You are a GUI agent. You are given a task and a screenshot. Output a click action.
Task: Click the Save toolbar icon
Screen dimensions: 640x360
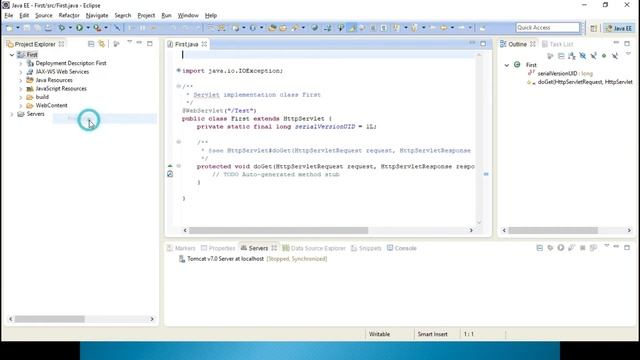[27, 28]
